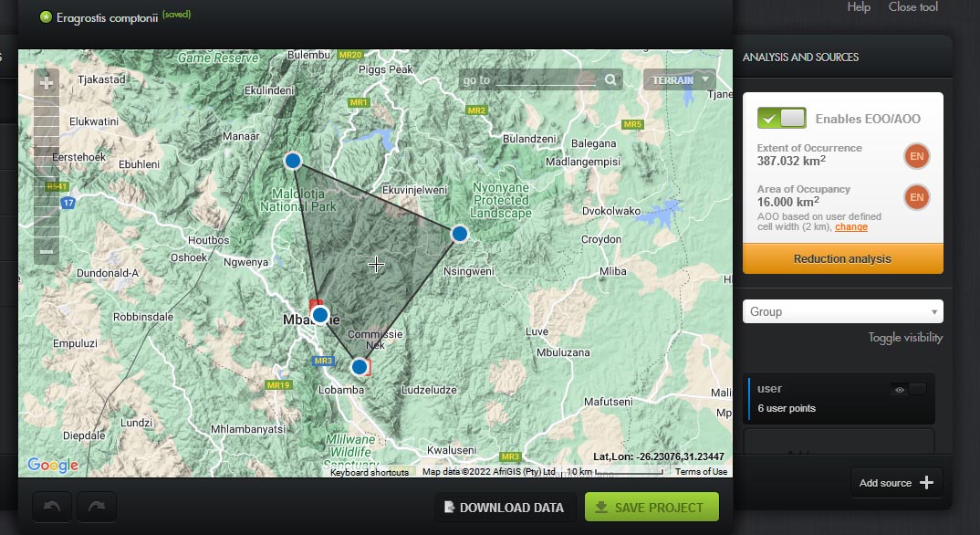Select the occurrence point near Malolotja National Park
This screenshot has width=980, height=535.
click(x=293, y=161)
